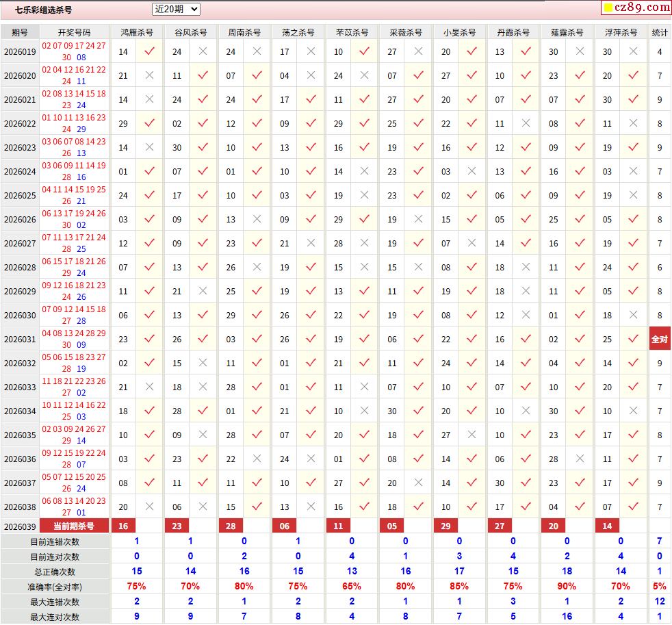Click the red 当前期杀号 label
The height and width of the screenshot is (625, 672).
click(x=74, y=526)
